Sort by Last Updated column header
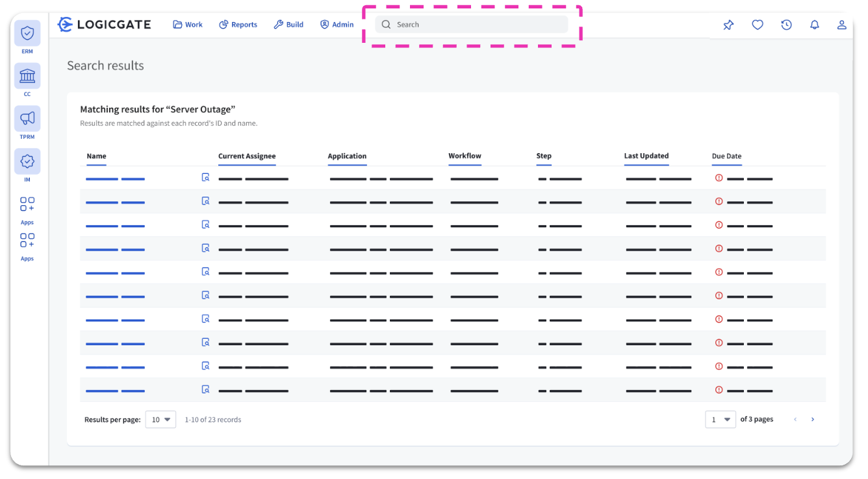The width and height of the screenshot is (868, 479). click(x=646, y=156)
